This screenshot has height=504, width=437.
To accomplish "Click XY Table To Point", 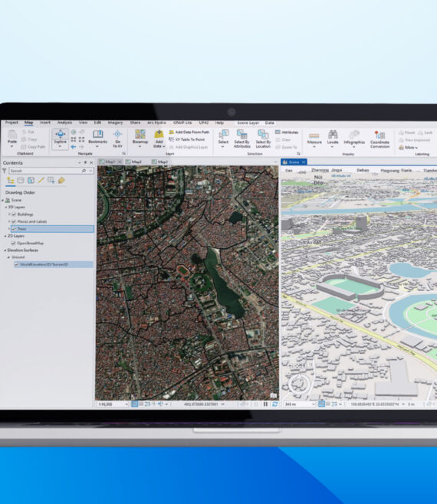I will coord(187,139).
